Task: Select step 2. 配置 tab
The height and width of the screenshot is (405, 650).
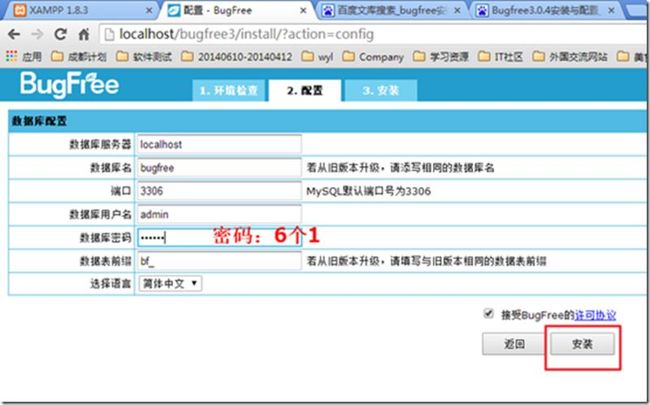Action: pos(305,90)
